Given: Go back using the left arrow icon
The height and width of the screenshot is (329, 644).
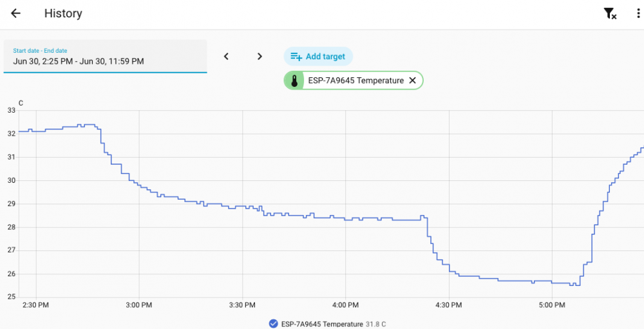Looking at the screenshot, I should tap(15, 13).
